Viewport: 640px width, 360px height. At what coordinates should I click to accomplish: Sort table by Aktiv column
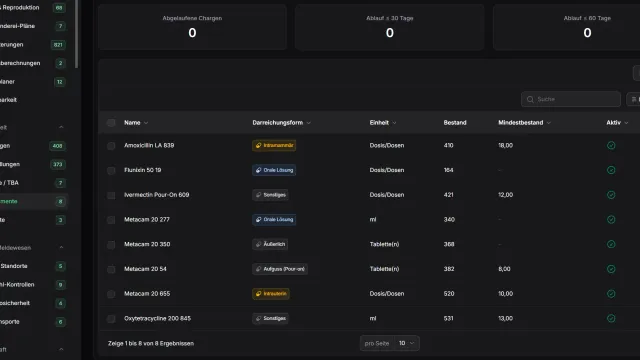click(617, 122)
